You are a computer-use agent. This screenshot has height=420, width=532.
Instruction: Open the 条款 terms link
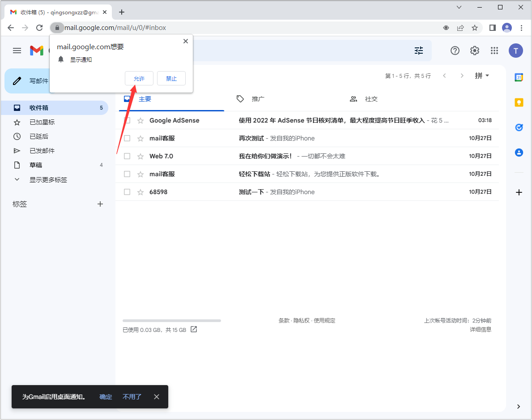284,321
